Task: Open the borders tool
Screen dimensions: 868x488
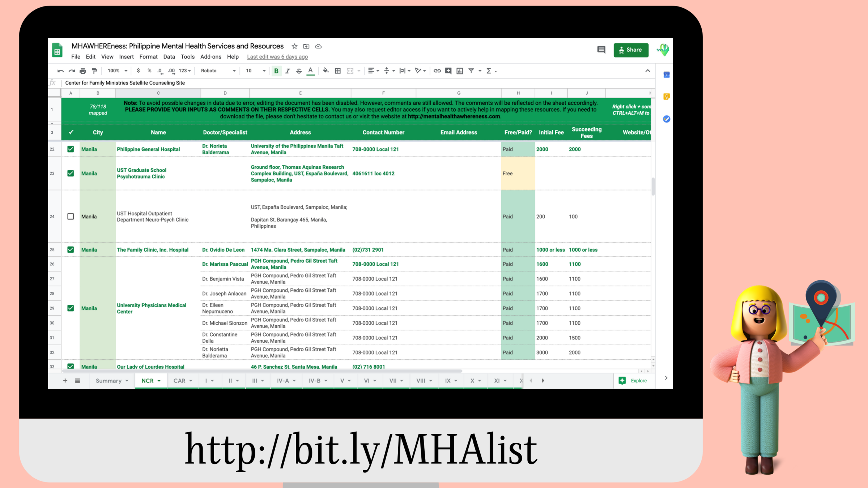Action: (337, 71)
